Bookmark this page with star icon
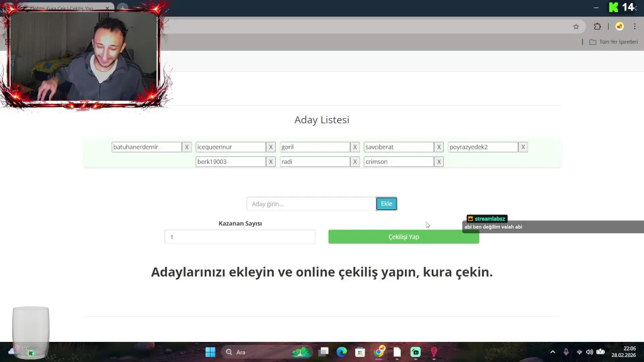644x362 pixels. tap(576, 27)
